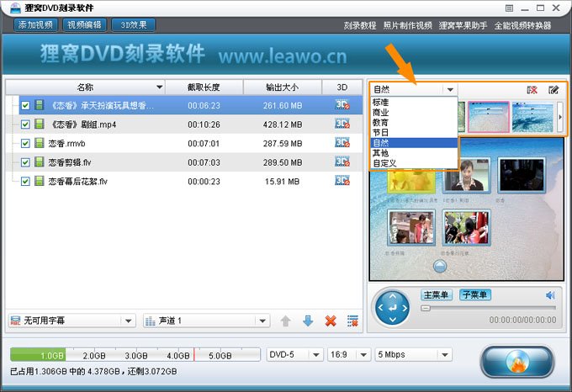This screenshot has width=572, height=392.
Task: Sort by 输出大小 column header
Action: click(x=282, y=87)
